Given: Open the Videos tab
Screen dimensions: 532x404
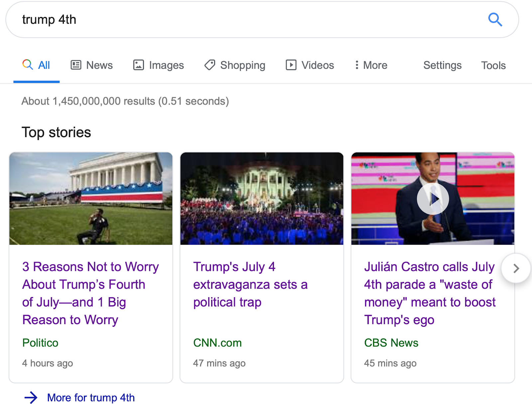Looking at the screenshot, I should click(310, 65).
